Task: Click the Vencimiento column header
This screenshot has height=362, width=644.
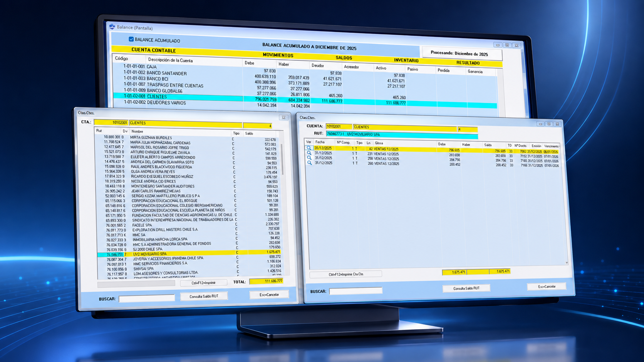Action: pyautogui.click(x=551, y=146)
